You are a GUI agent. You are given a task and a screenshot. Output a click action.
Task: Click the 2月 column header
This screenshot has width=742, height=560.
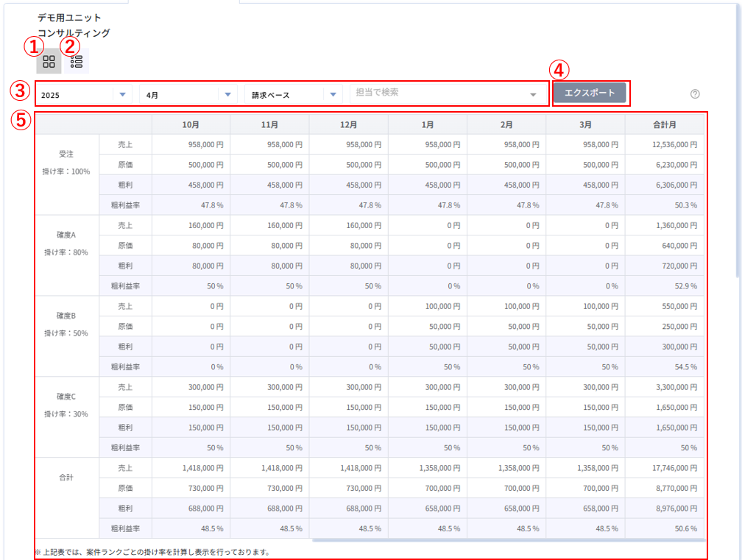[506, 125]
